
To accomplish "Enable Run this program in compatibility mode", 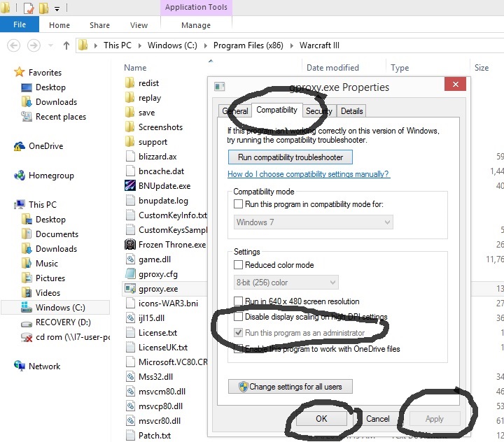I will pyautogui.click(x=238, y=204).
